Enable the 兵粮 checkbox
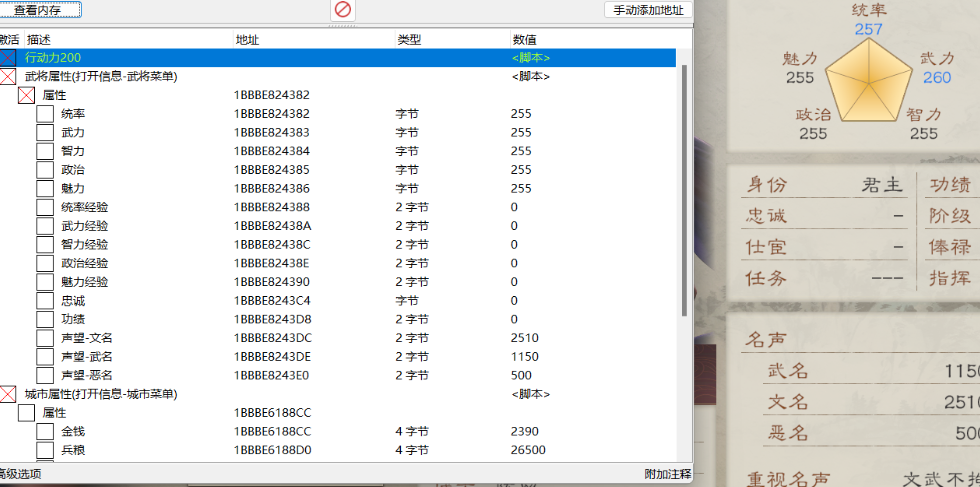This screenshot has height=487, width=980. pyautogui.click(x=45, y=451)
